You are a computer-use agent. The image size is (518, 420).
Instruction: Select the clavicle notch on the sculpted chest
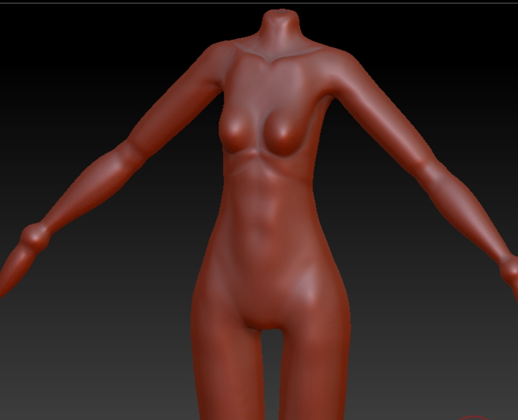pos(272,60)
